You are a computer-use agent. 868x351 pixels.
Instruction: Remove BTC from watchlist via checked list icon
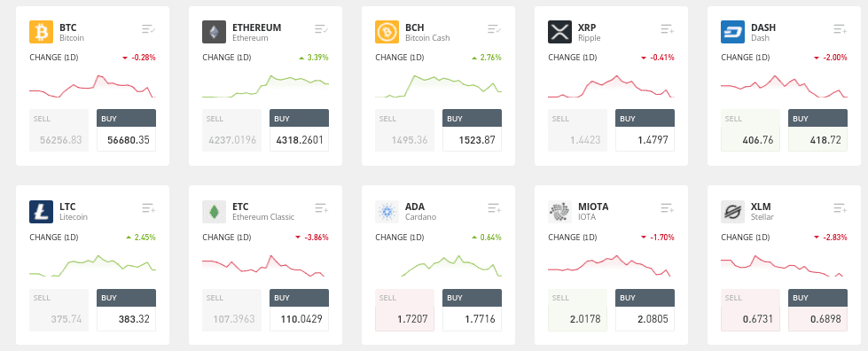click(x=148, y=28)
